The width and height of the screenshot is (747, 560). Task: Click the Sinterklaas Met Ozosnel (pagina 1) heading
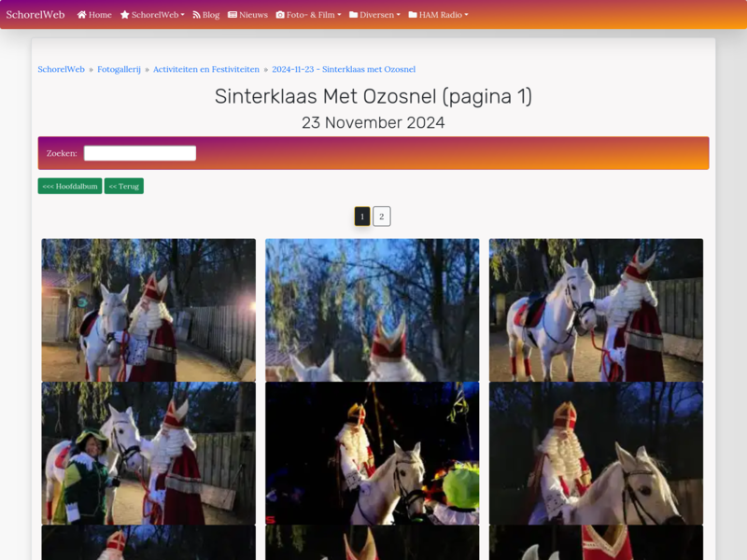373,97
